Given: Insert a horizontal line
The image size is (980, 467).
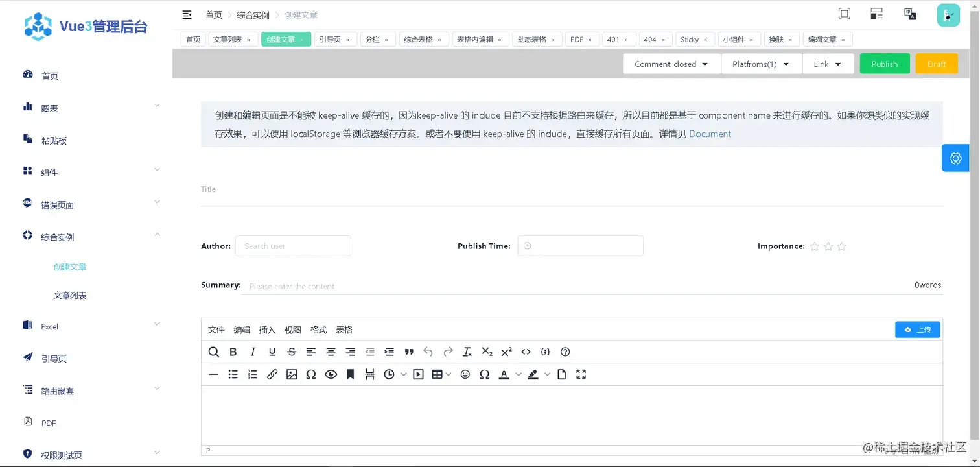Looking at the screenshot, I should [x=213, y=374].
